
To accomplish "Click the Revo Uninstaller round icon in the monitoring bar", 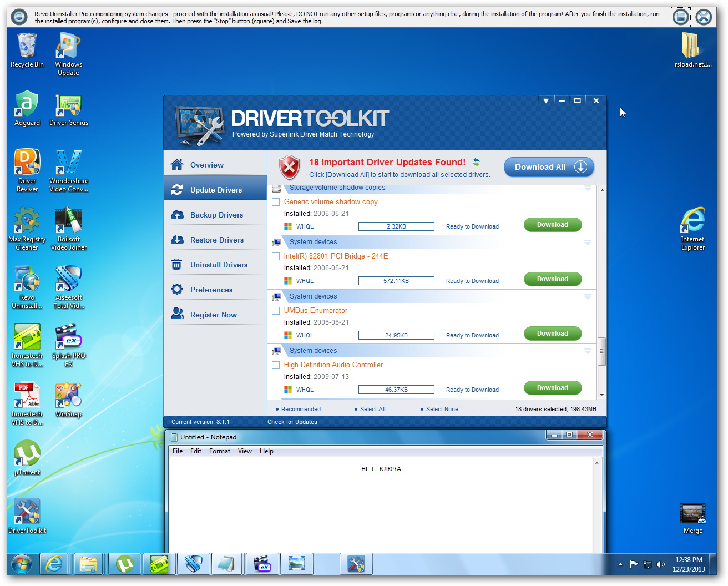I will click(19, 17).
